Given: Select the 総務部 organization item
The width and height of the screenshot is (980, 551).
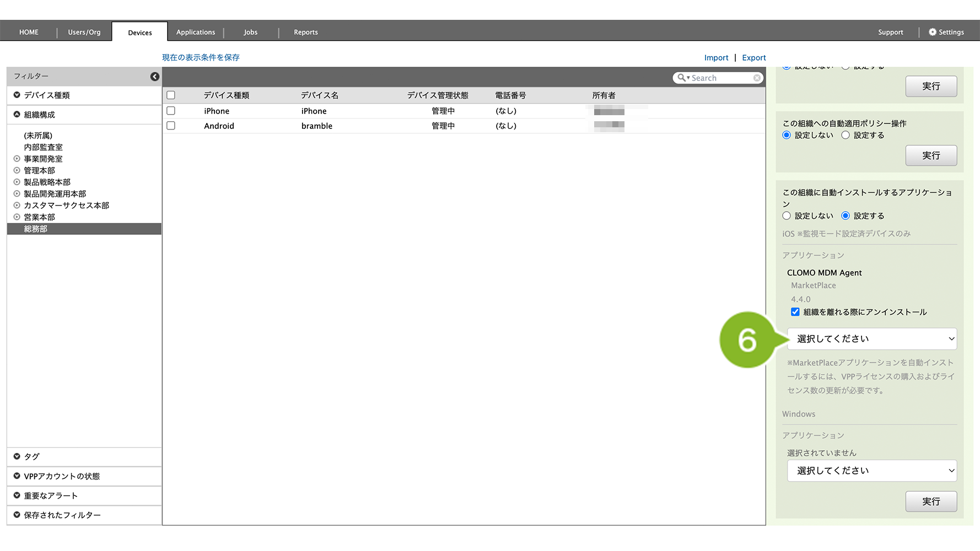Looking at the screenshot, I should point(36,229).
